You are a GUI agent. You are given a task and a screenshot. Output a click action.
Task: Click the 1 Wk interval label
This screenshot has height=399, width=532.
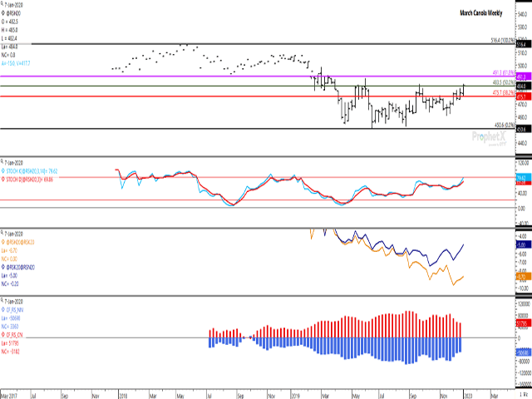click(x=524, y=396)
